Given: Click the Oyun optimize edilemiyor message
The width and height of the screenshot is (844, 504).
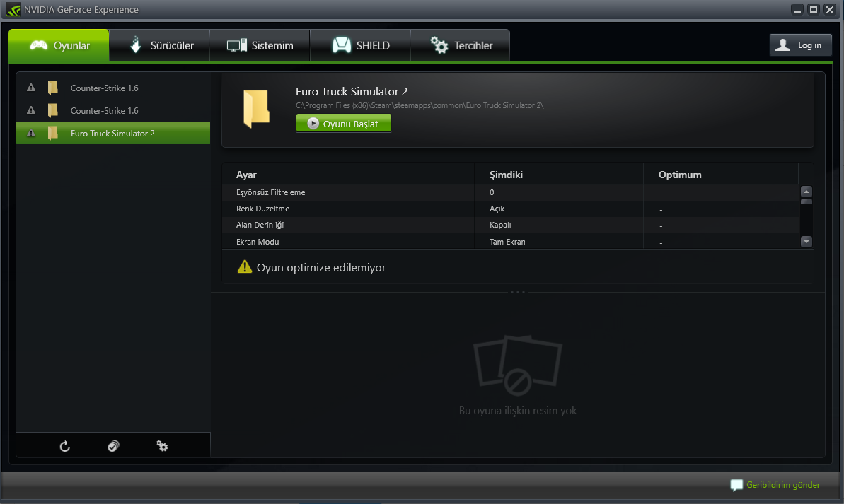Looking at the screenshot, I should [320, 267].
